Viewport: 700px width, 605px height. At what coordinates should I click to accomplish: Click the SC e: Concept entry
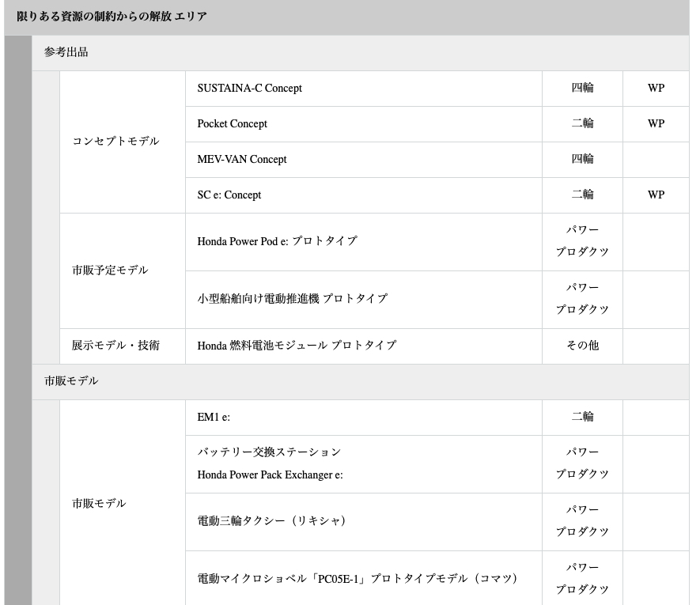[229, 195]
